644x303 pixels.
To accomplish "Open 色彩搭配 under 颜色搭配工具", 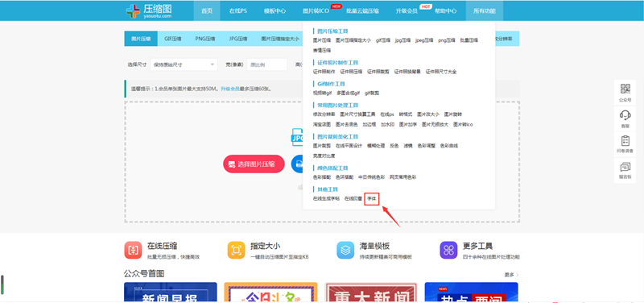I will [321, 177].
